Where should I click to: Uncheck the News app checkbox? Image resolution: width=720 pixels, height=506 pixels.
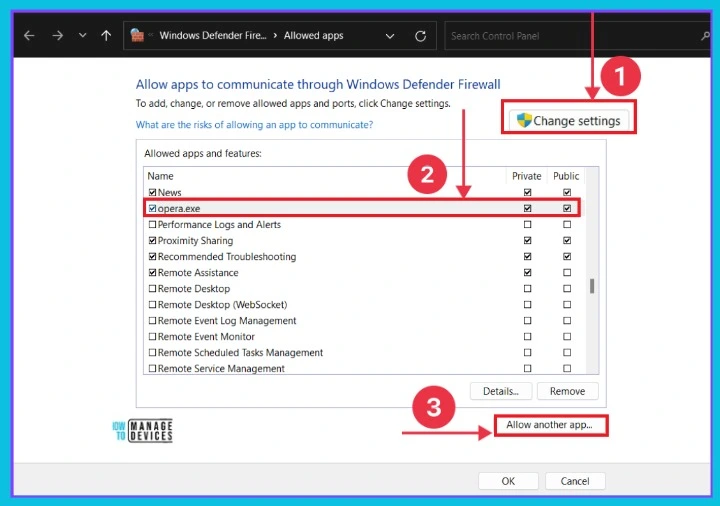click(152, 192)
